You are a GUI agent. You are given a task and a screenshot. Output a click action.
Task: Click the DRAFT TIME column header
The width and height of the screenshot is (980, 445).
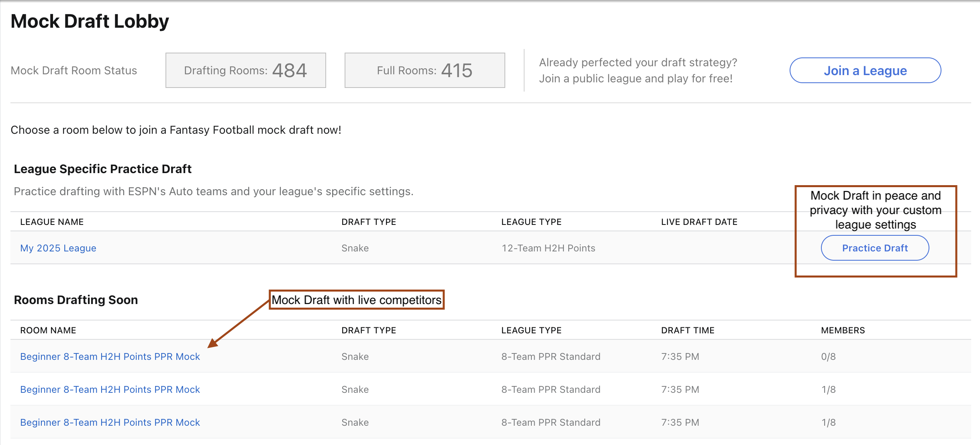[x=687, y=331]
